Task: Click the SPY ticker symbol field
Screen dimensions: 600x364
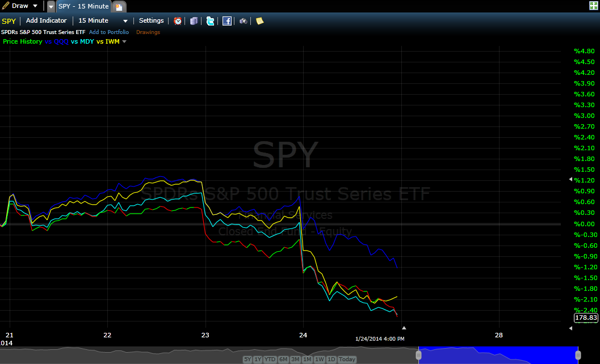Action: [x=9, y=21]
